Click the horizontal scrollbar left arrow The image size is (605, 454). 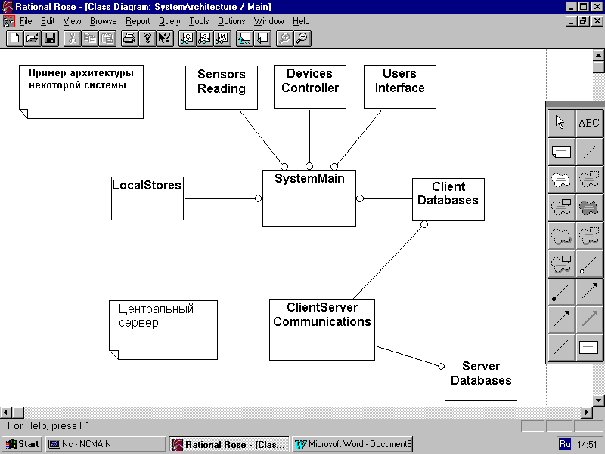[x=8, y=412]
